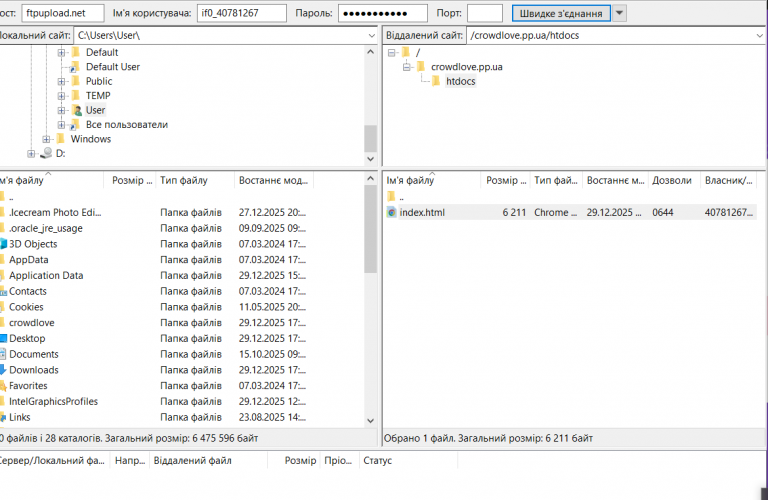Click the Favorites folder icon in file list
The width and height of the screenshot is (768, 500).
(x=3, y=386)
